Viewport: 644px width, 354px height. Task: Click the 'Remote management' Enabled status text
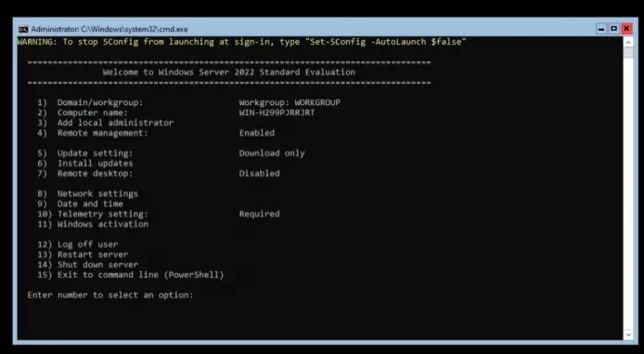click(x=257, y=133)
